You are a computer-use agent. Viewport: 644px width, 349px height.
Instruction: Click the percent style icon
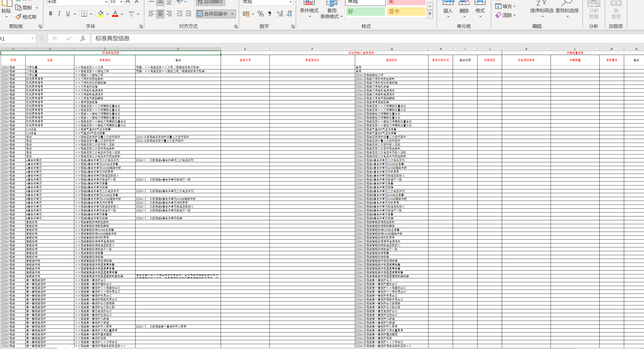[261, 14]
